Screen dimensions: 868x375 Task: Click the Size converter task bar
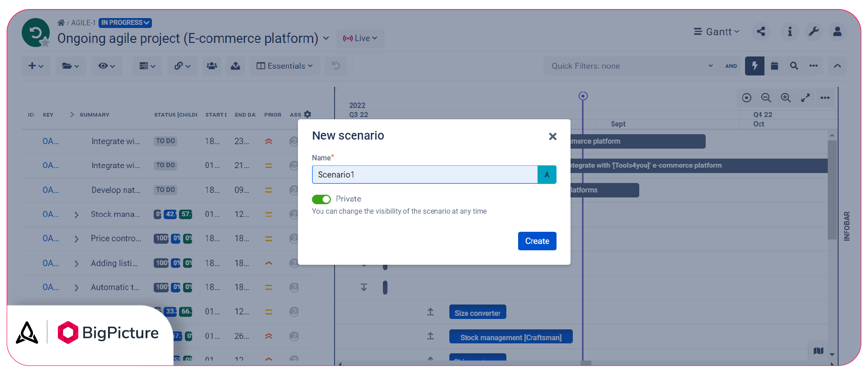[477, 313]
